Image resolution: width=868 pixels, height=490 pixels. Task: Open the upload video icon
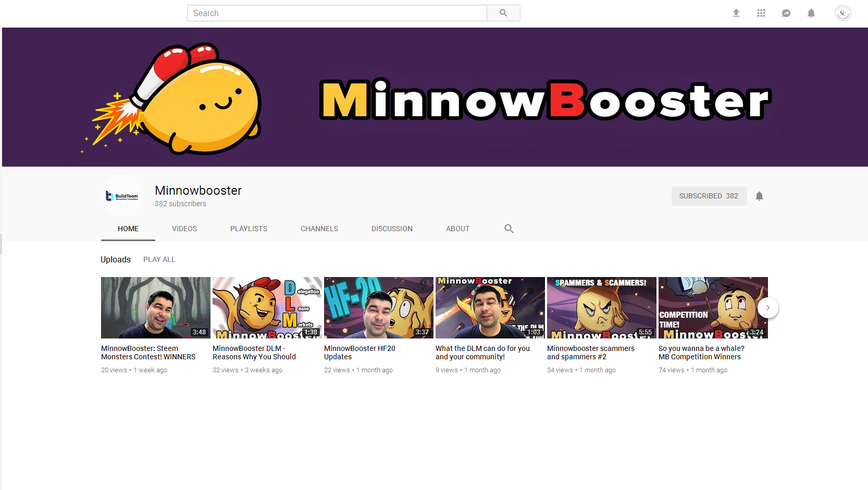736,13
